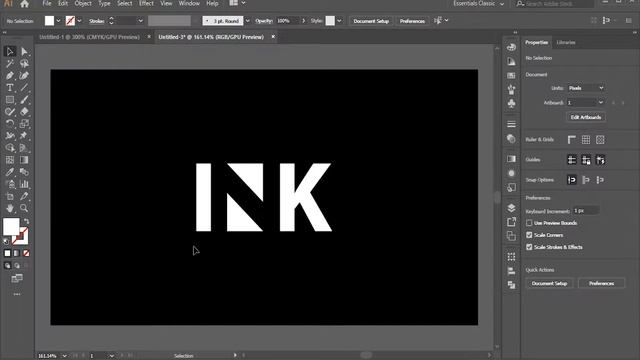Uncheck Scale Corners checkbox
Screen dimensions: 640x360
click(x=529, y=235)
